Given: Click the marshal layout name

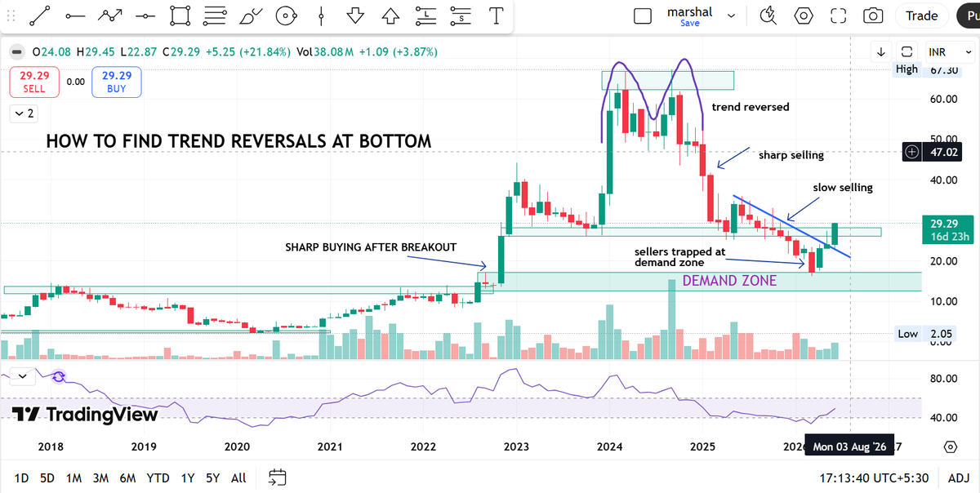Looking at the screenshot, I should click(x=689, y=11).
